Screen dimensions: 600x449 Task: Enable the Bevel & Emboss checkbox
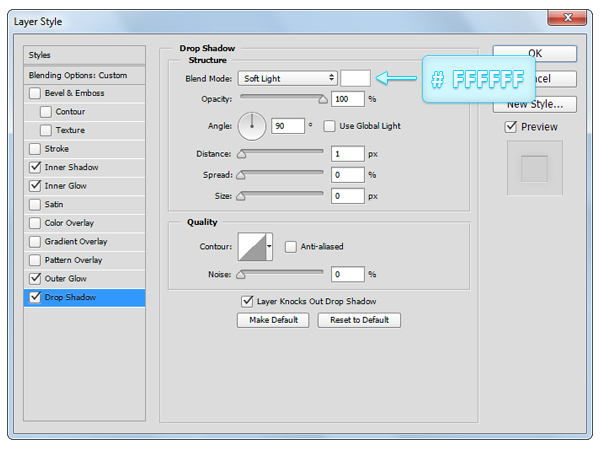[x=36, y=93]
